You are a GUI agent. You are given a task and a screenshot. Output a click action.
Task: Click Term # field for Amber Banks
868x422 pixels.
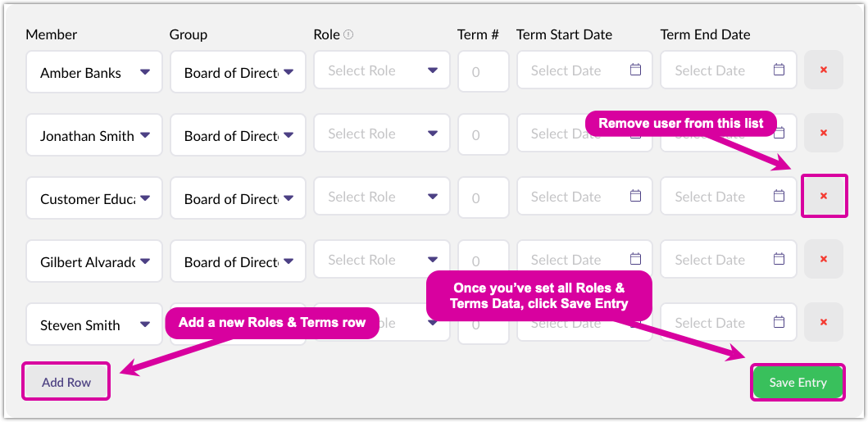(x=477, y=71)
